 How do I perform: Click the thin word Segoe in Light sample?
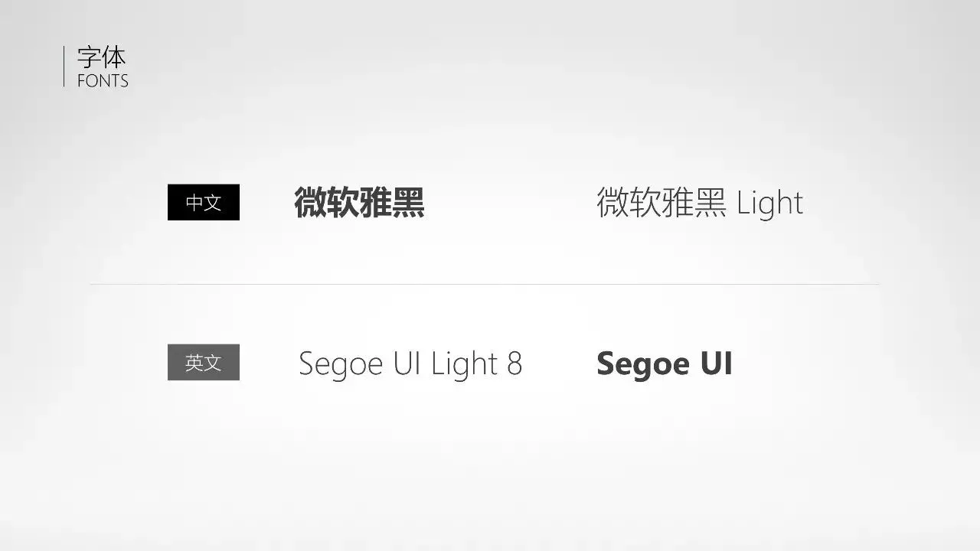(341, 364)
